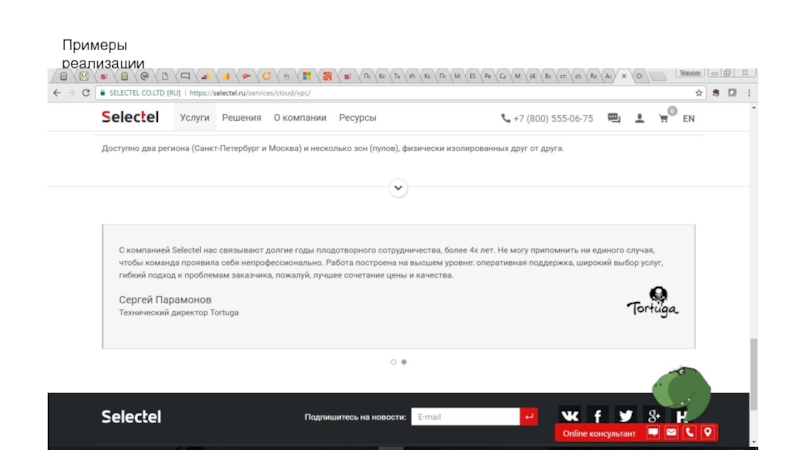Viewport: 800px width, 450px height.
Task: Click the page vertical scrollbar thumb
Action: [x=754, y=374]
